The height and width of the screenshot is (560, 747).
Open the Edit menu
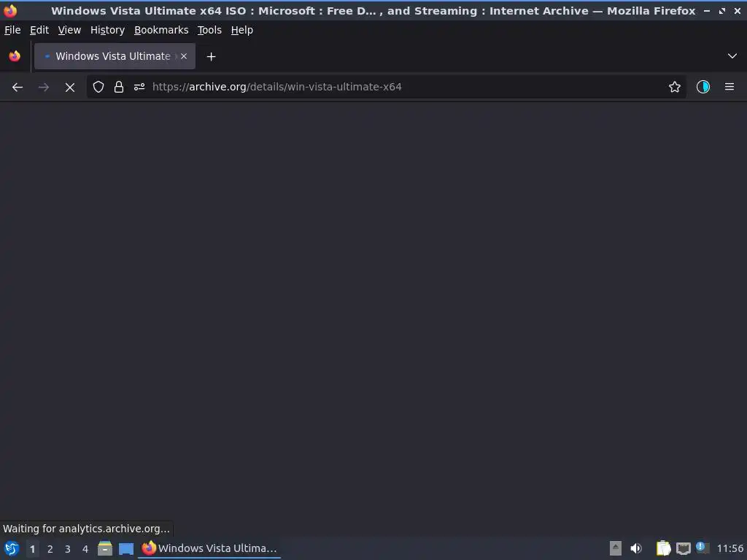pyautogui.click(x=39, y=30)
